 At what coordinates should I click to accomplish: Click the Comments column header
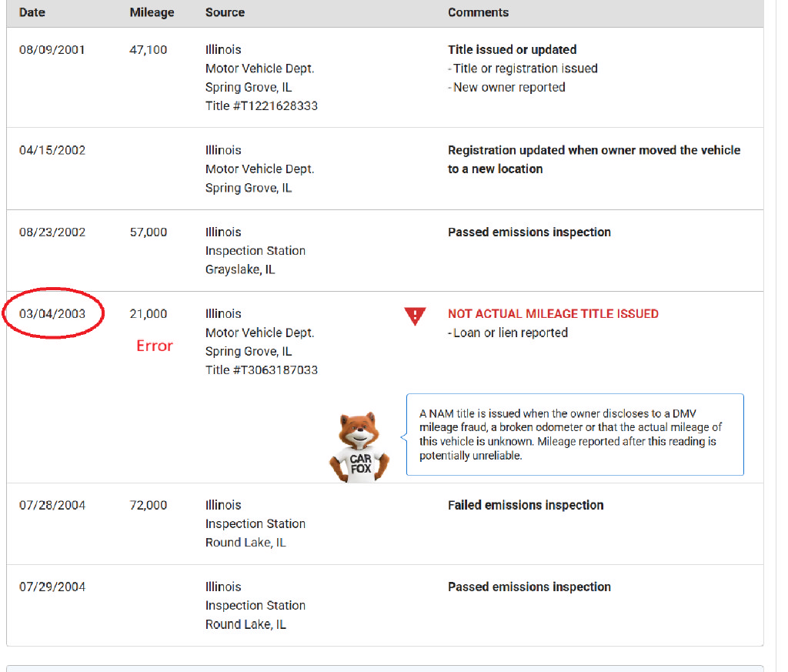pyautogui.click(x=478, y=12)
